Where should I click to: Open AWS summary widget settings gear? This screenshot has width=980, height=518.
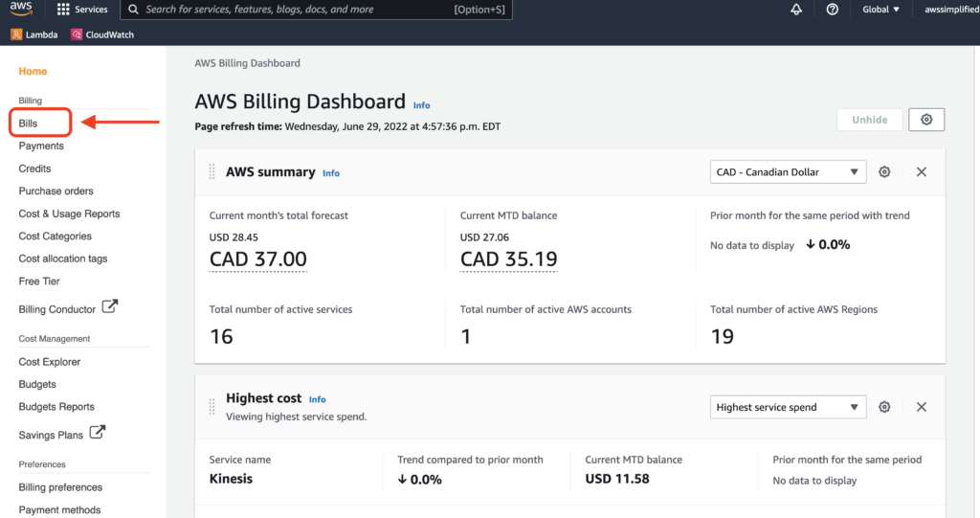point(884,171)
